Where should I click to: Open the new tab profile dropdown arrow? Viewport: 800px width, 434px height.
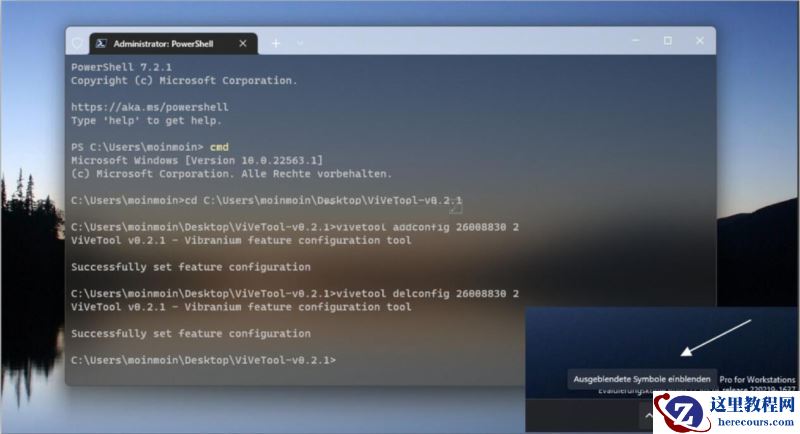pos(300,44)
